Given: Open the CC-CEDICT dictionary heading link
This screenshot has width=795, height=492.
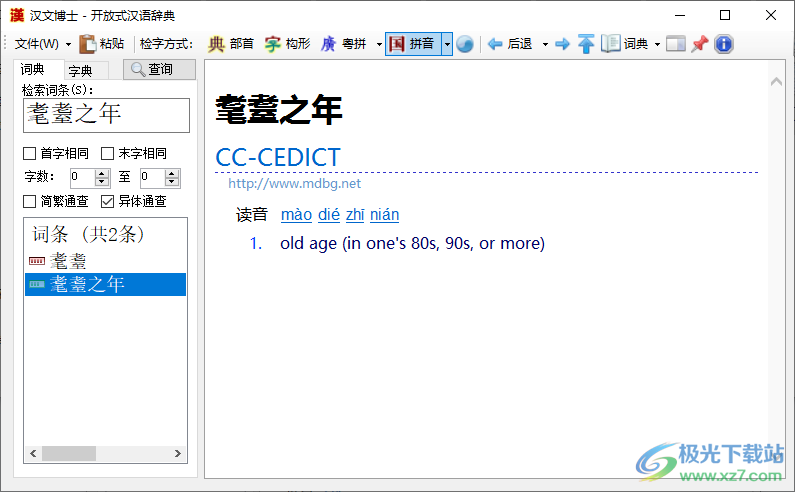Looking at the screenshot, I should pos(278,157).
